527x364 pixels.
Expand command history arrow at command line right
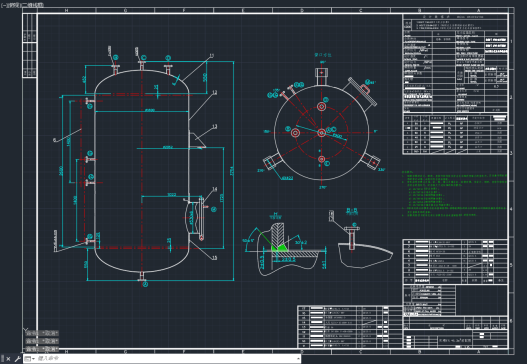click(298, 359)
